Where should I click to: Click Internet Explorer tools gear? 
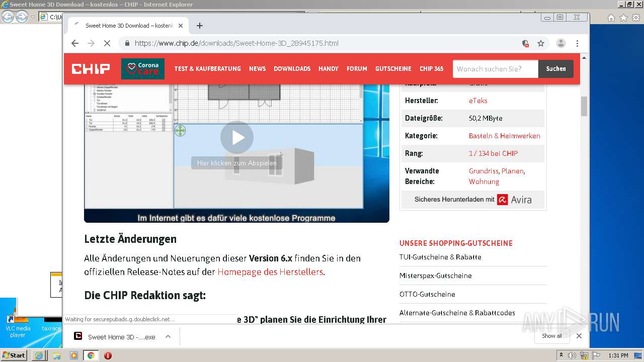[x=635, y=18]
